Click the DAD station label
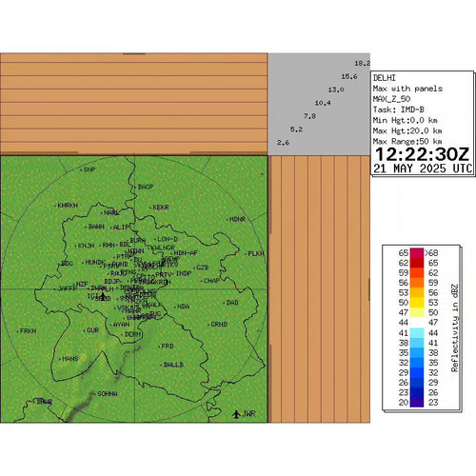Viewport: 476px width, 476px height. 232,303
